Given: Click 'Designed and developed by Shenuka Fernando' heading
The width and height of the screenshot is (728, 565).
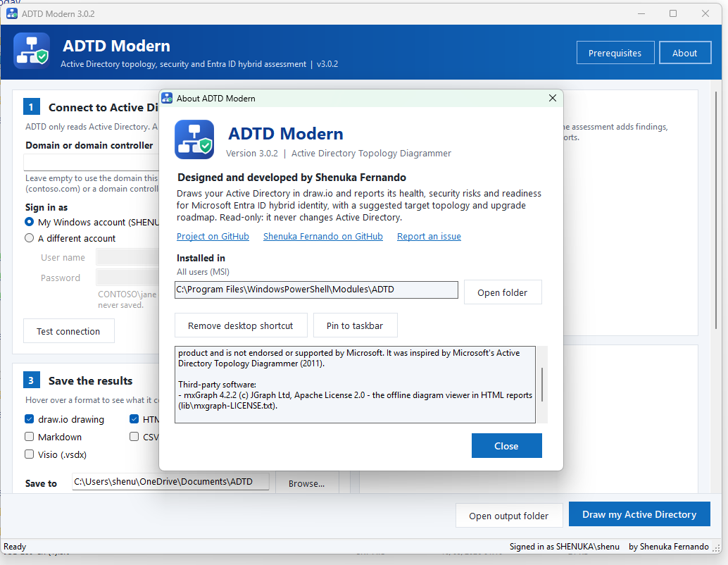Looking at the screenshot, I should [291, 178].
